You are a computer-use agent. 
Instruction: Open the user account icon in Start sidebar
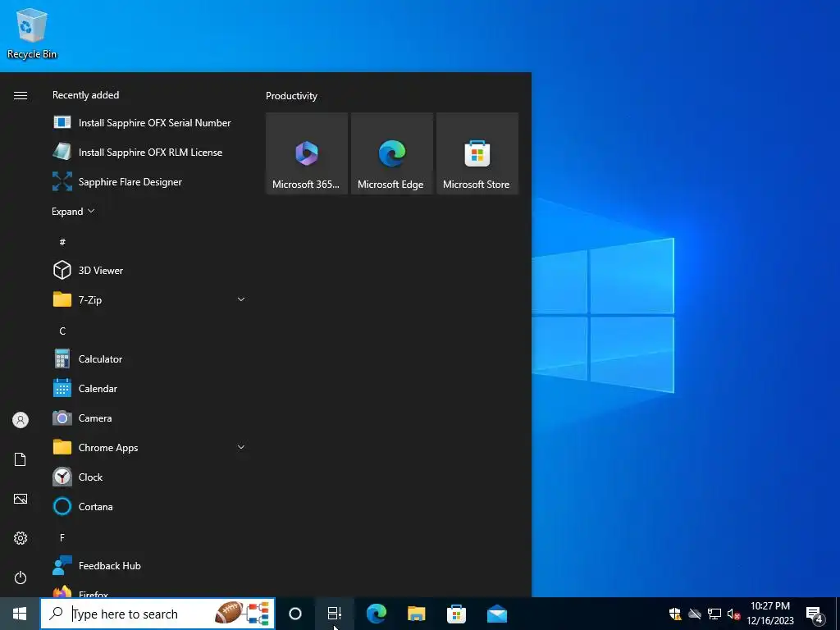point(21,420)
